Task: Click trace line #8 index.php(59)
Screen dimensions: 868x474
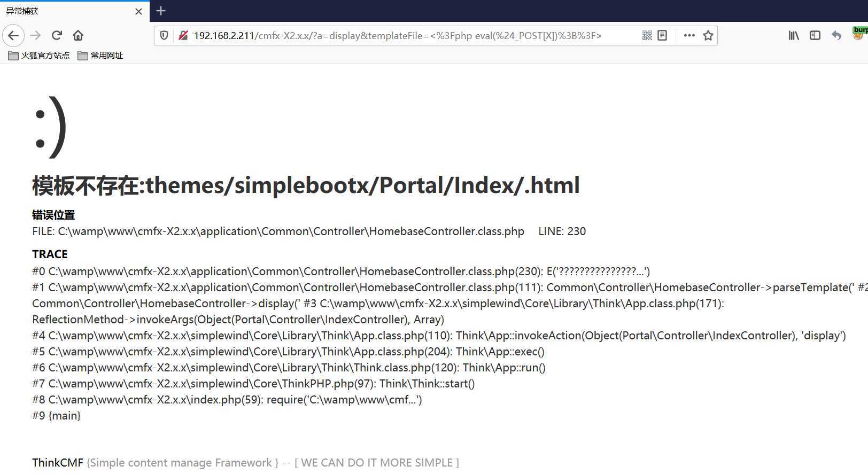Action: click(x=227, y=400)
